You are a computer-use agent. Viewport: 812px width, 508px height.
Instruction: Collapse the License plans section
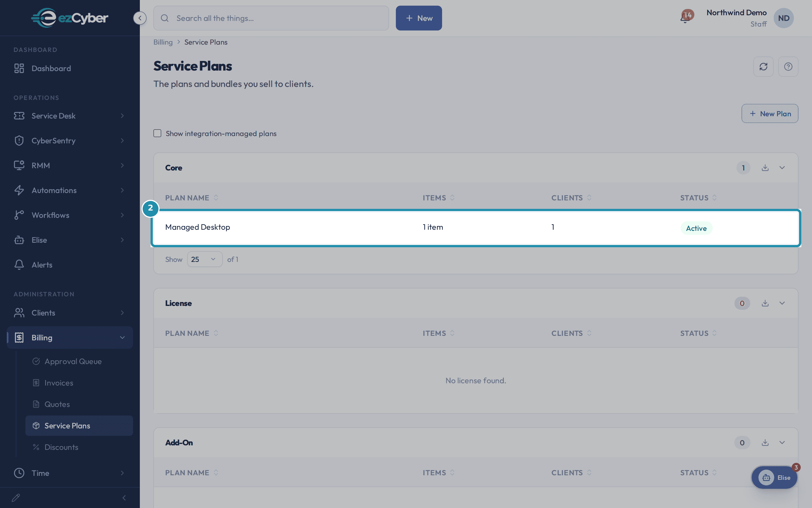point(782,303)
